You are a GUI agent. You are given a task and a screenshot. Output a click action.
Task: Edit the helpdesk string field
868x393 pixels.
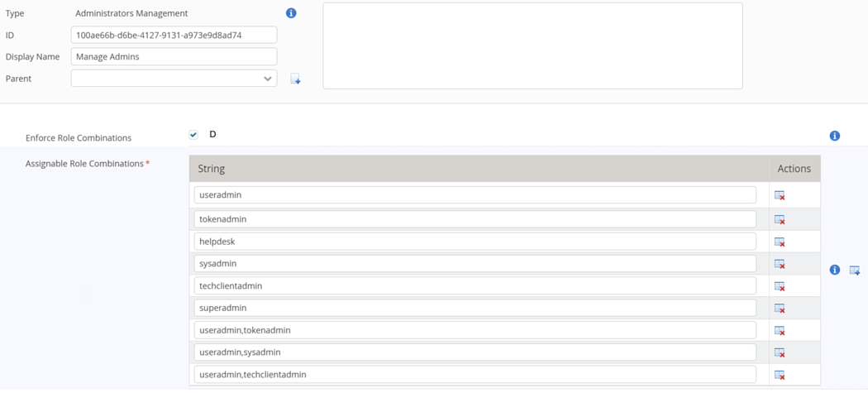(475, 242)
